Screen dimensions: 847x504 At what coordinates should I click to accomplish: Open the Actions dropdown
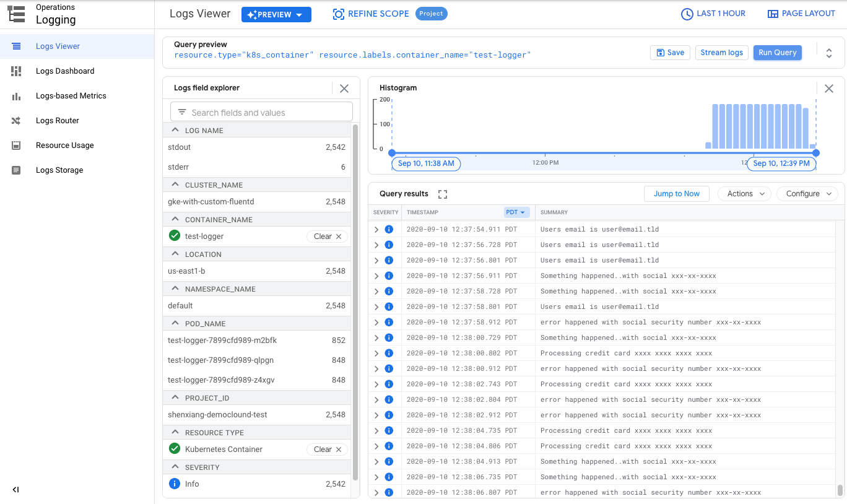(744, 193)
